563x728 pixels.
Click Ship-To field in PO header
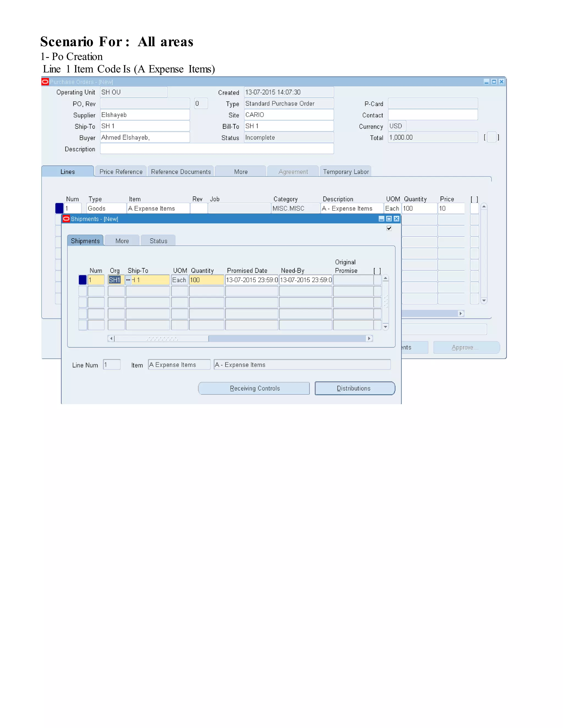145,126
